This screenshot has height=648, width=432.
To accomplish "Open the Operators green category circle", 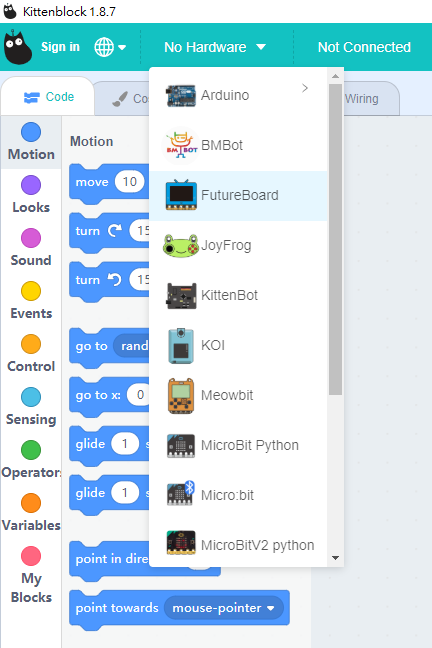I will tap(31, 450).
